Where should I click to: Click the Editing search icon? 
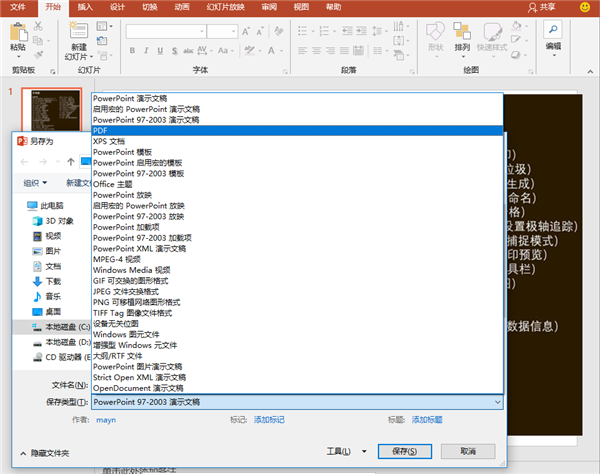553,30
